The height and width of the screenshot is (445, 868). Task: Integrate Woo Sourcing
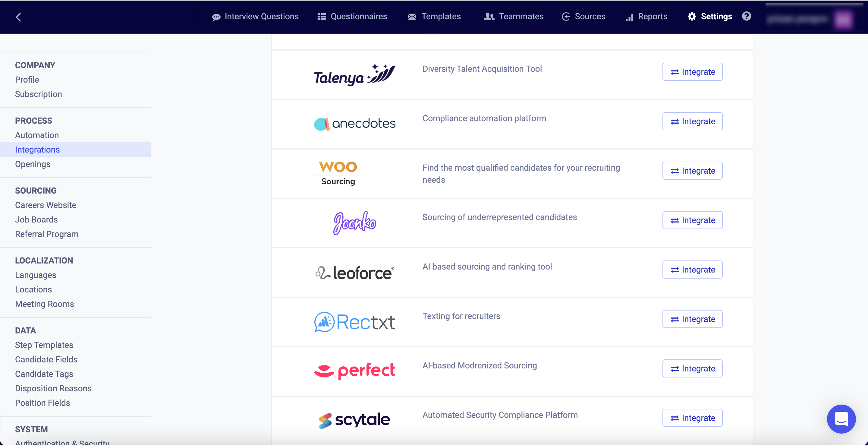692,171
